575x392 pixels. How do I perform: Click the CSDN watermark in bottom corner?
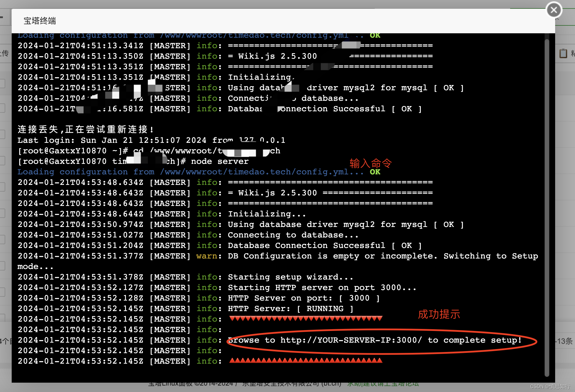550,386
